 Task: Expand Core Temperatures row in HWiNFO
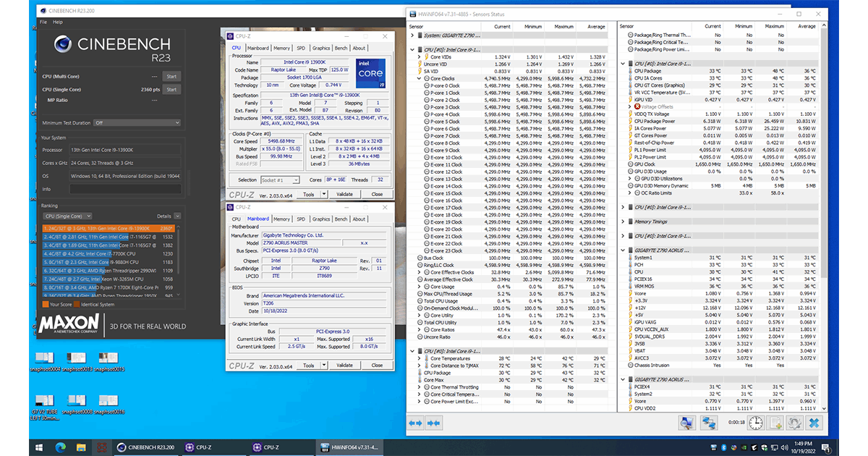click(x=420, y=358)
